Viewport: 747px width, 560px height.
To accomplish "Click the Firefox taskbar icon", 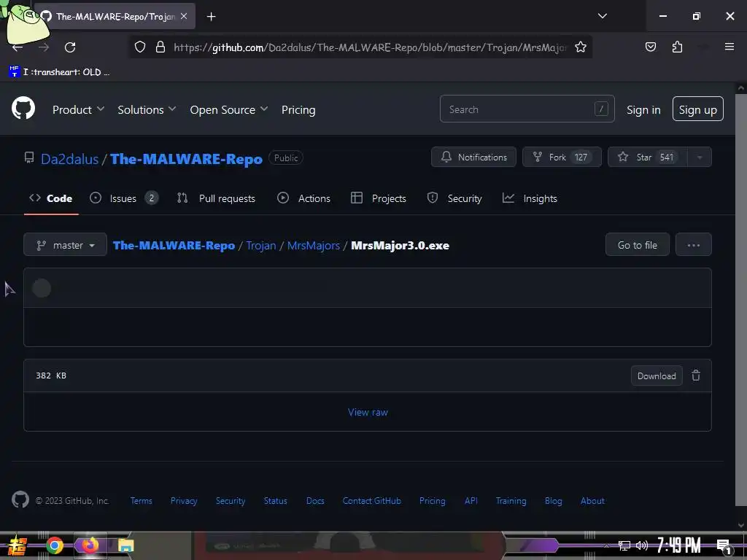I will pos(90,545).
